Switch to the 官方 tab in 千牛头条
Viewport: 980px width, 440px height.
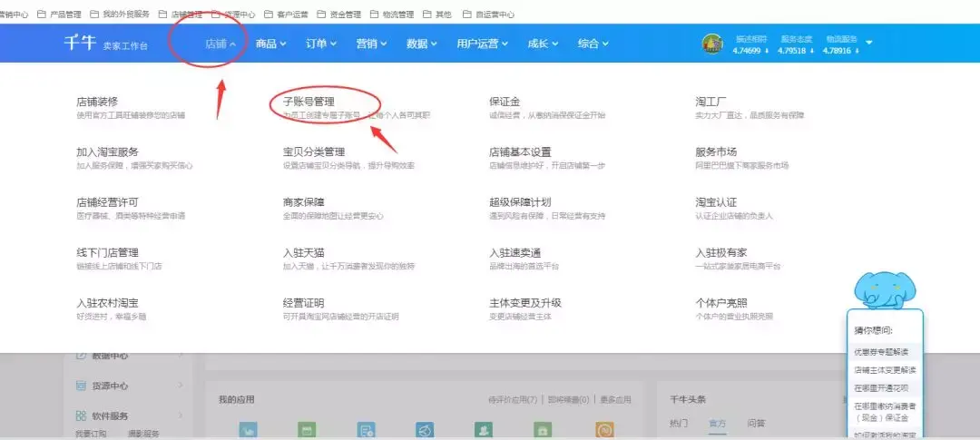pos(718,423)
